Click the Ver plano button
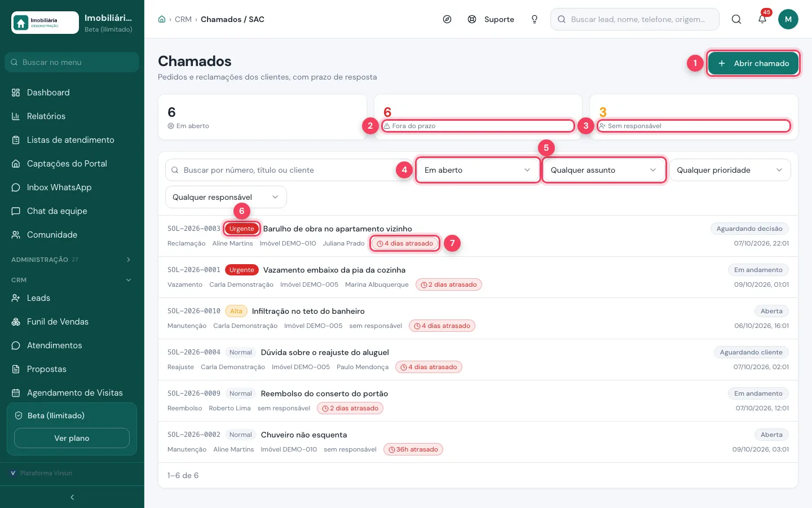812x508 pixels. coord(72,438)
